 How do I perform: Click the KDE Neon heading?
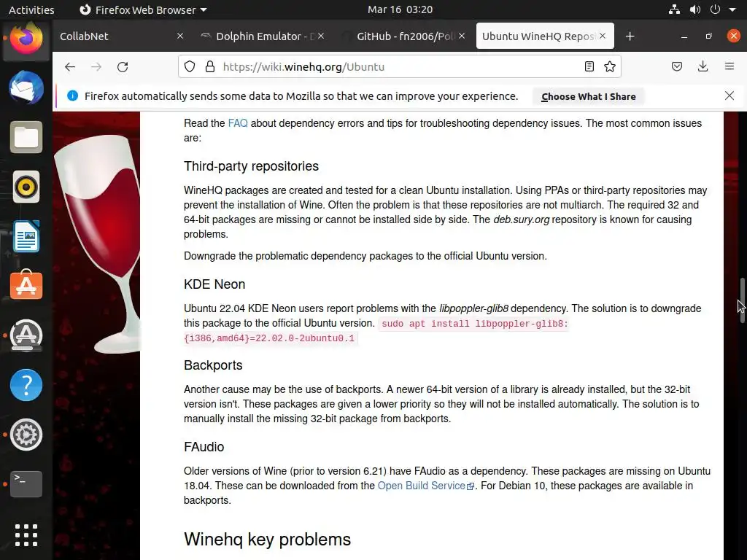214,284
